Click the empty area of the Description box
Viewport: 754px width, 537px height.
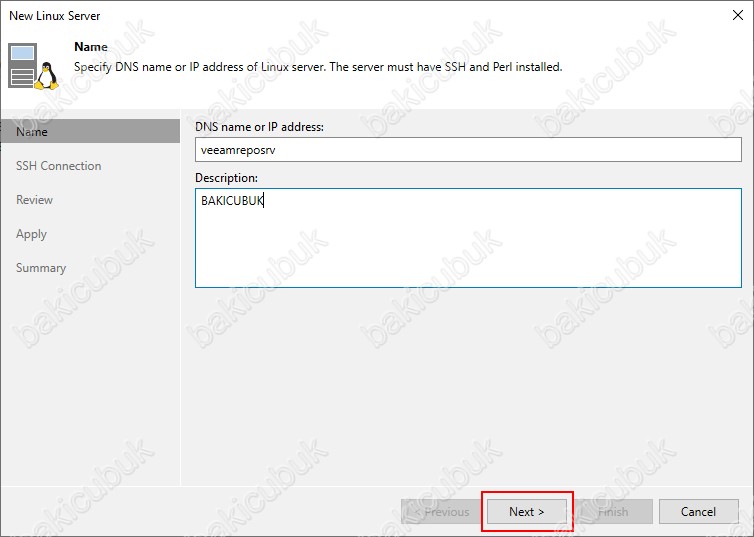click(468, 250)
